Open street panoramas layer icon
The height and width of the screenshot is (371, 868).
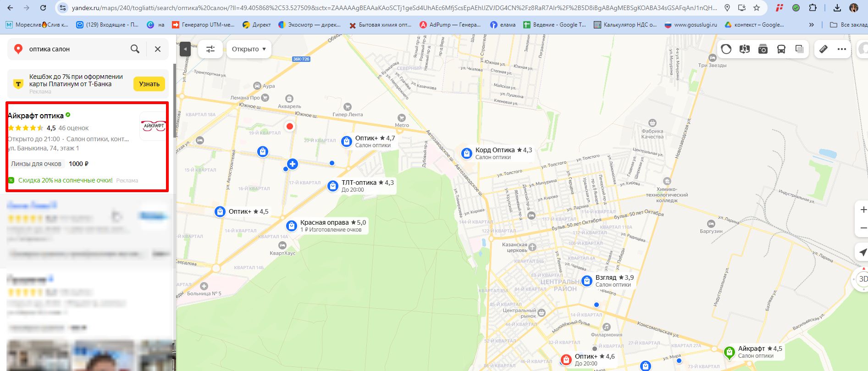point(745,49)
